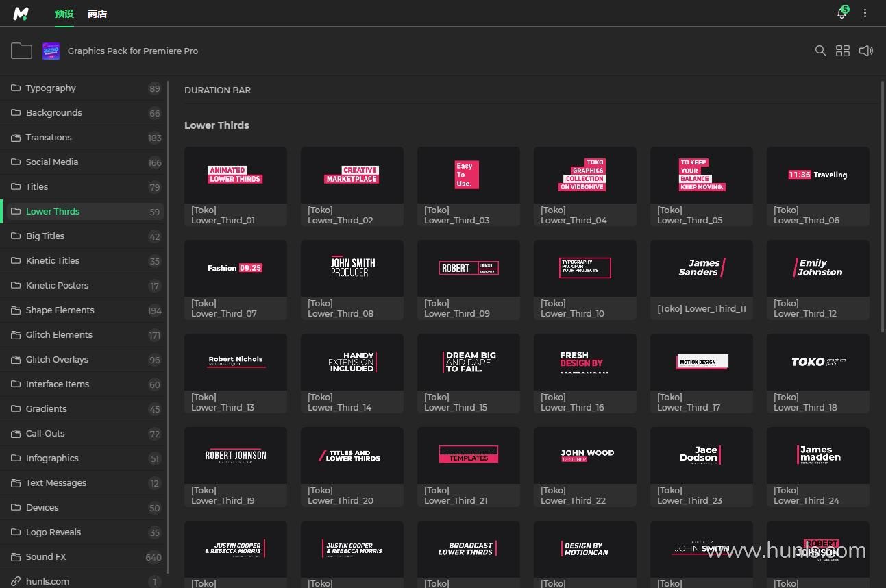
Task: Select the Lower_Third_19 Robert Johnson preset
Action: point(236,467)
